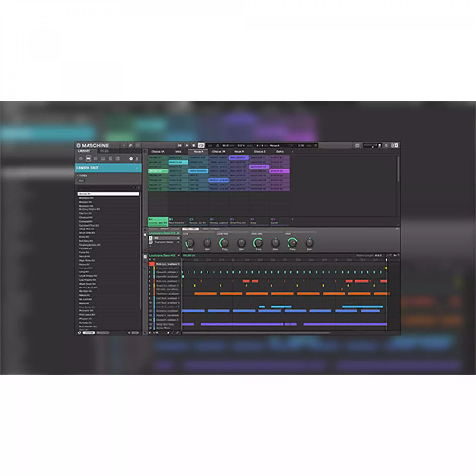Click the NI logo at header right
The height and width of the screenshot is (476, 476).
(x=395, y=145)
